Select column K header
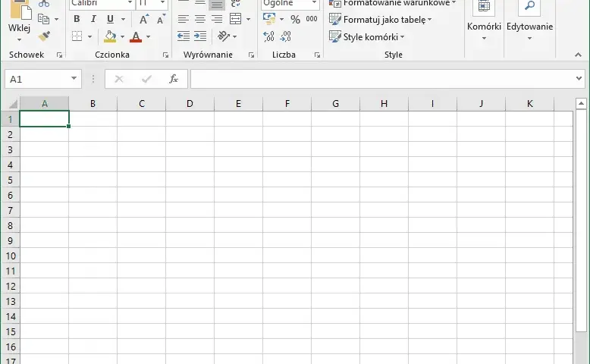590x364 pixels. [x=530, y=104]
